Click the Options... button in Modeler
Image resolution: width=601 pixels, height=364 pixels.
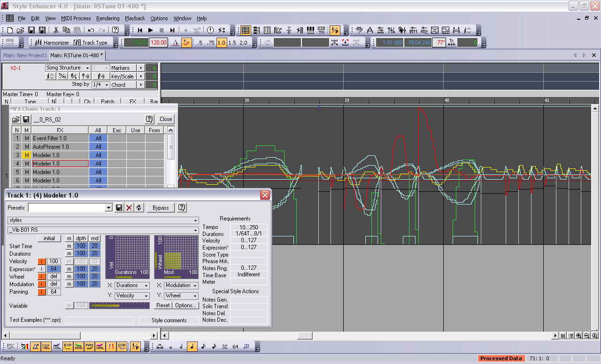185,305
